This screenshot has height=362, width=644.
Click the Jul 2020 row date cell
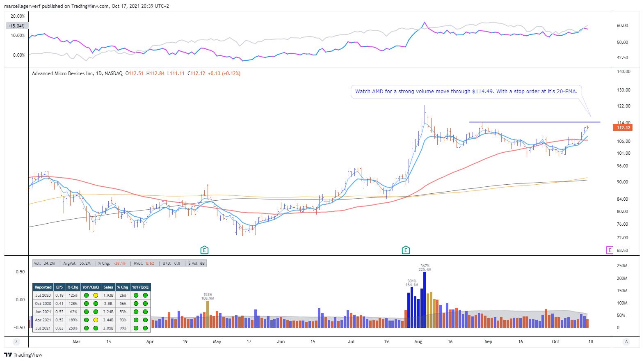tap(43, 296)
